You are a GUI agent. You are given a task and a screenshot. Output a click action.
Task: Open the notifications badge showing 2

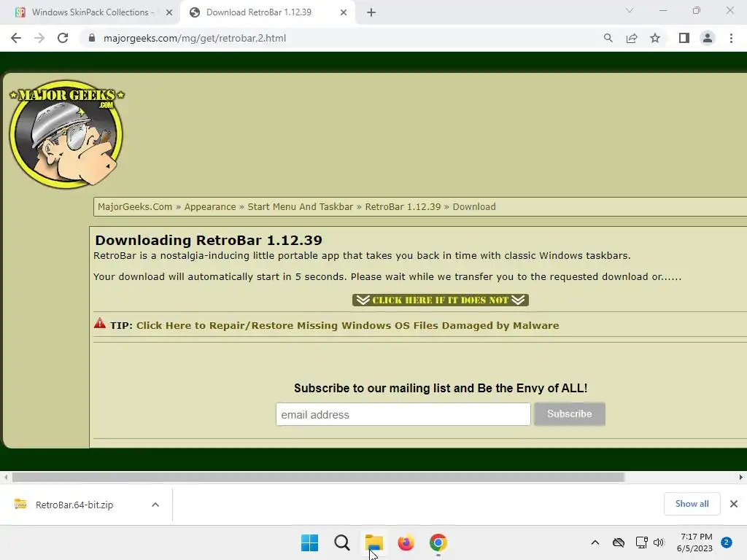coord(727,542)
